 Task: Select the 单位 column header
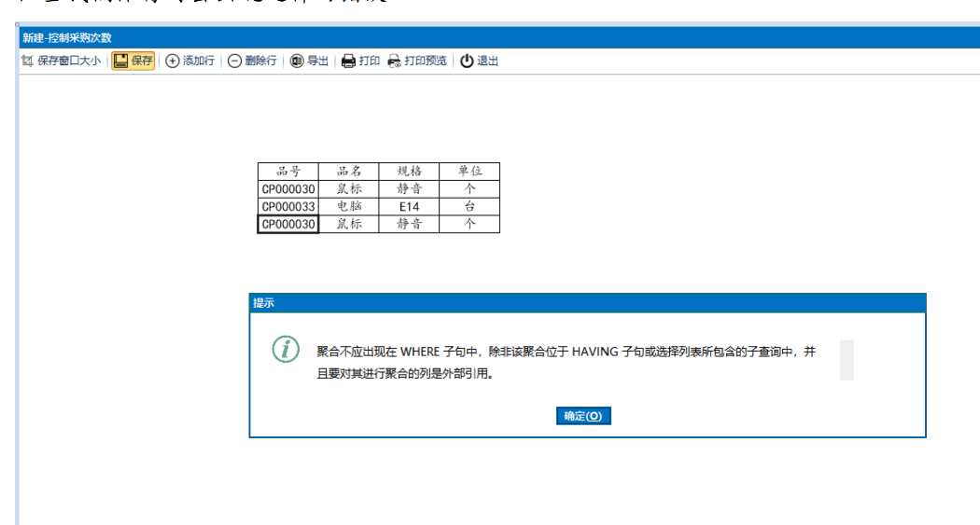click(469, 172)
